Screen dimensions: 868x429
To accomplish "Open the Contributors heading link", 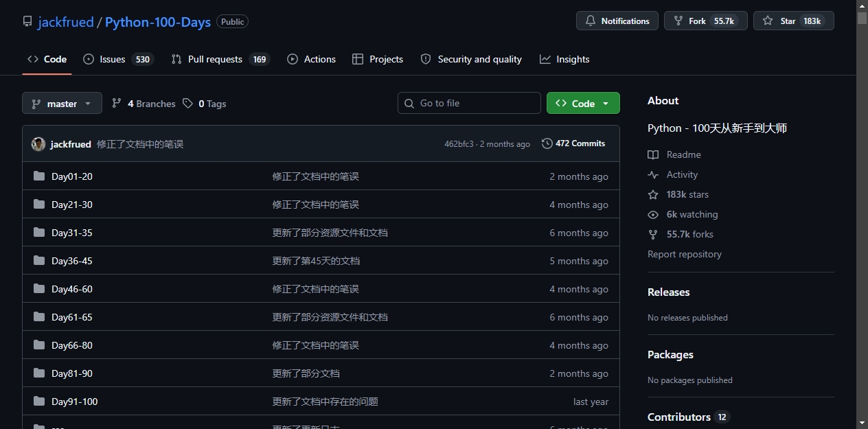I will tap(679, 417).
